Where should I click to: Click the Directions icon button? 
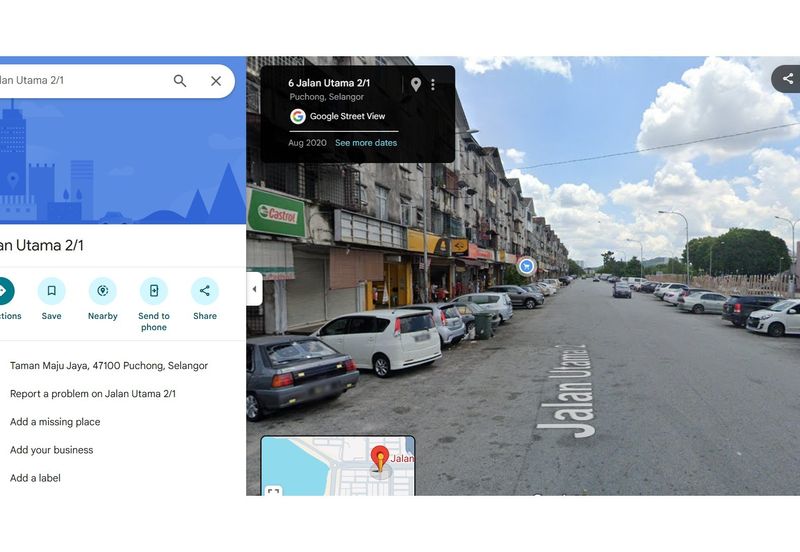3,291
